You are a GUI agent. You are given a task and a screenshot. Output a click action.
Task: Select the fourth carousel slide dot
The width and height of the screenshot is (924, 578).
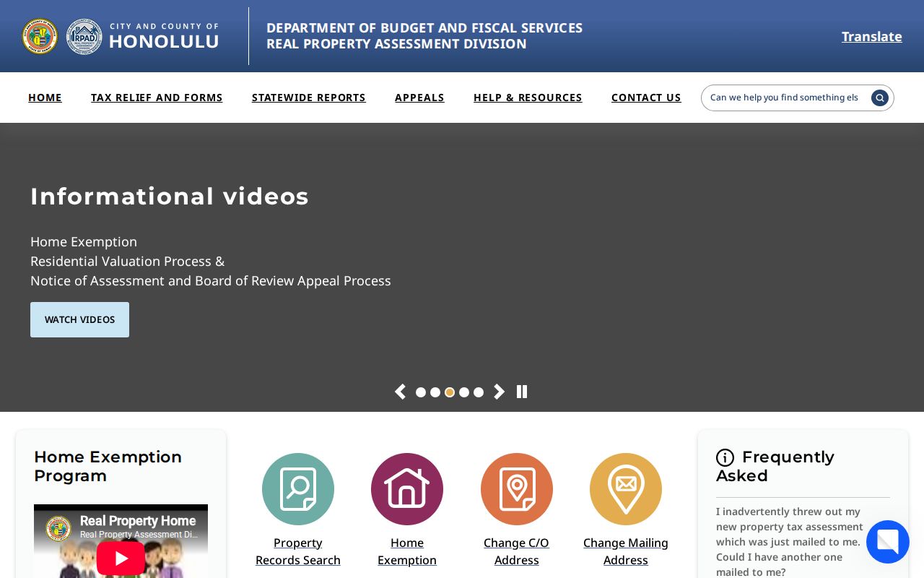[x=464, y=392]
